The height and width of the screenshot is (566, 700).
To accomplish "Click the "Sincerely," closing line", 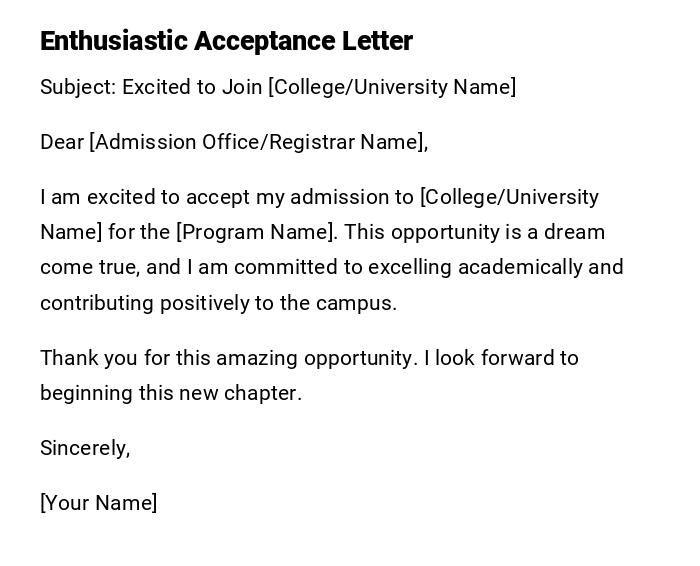I will (85, 448).
